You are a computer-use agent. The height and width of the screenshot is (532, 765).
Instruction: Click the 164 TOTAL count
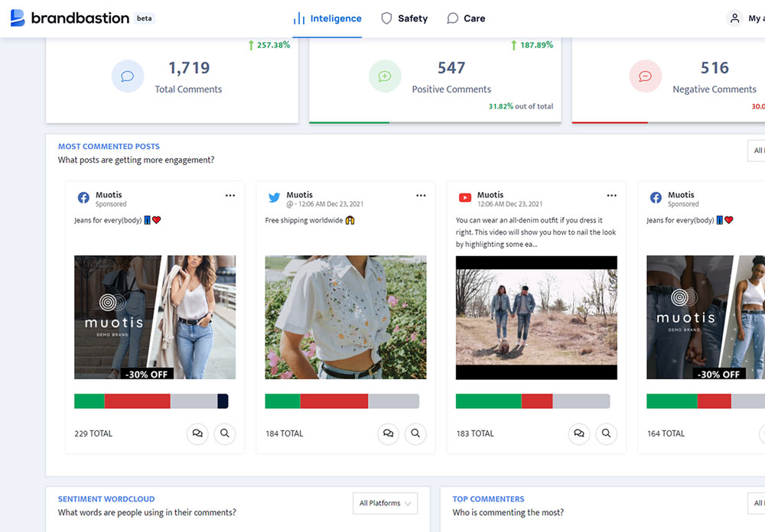666,433
